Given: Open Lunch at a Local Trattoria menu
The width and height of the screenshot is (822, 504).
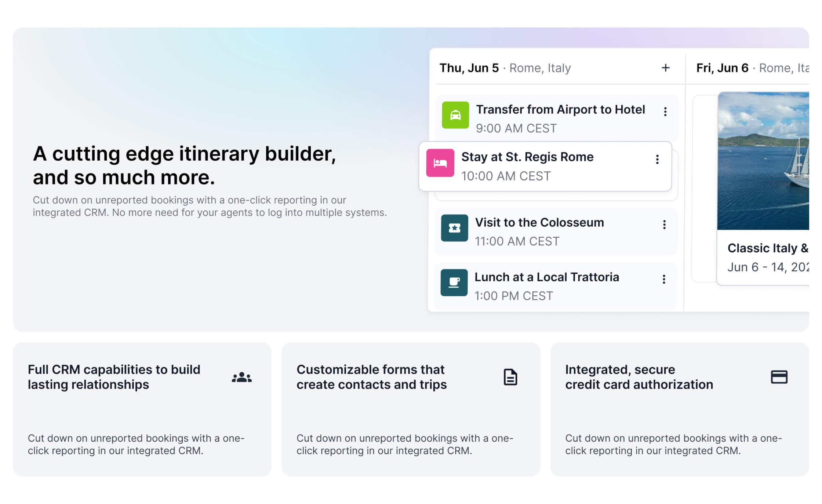Looking at the screenshot, I should tap(664, 279).
